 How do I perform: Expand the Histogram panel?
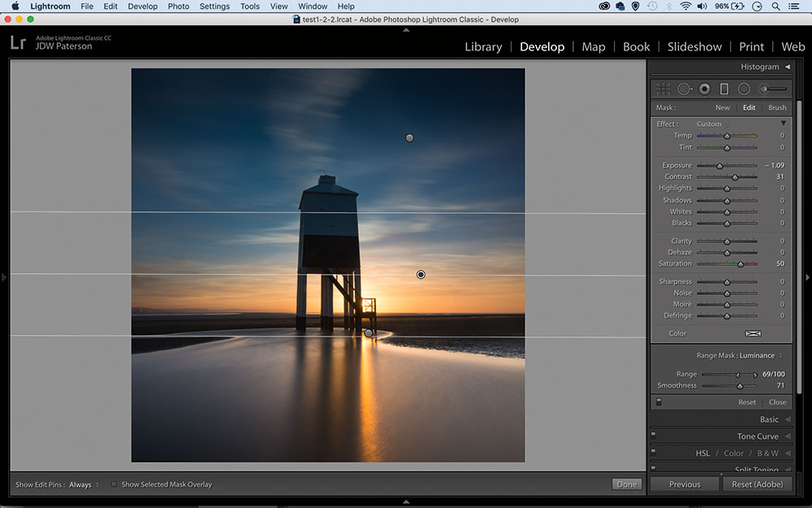(787, 67)
